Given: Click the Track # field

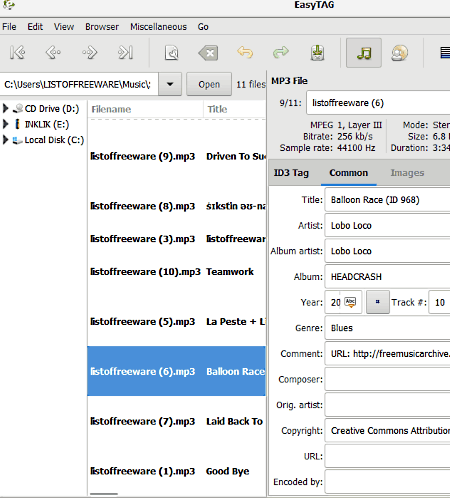Looking at the screenshot, I should (x=440, y=302).
